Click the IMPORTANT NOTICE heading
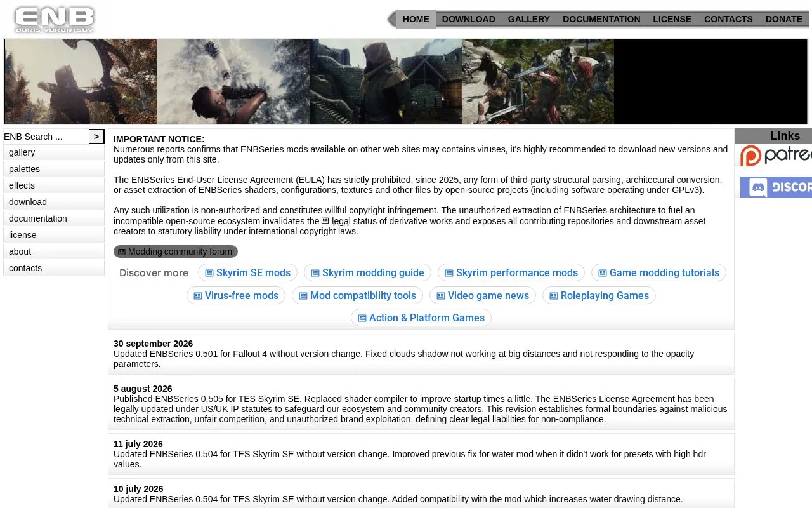 (159, 139)
